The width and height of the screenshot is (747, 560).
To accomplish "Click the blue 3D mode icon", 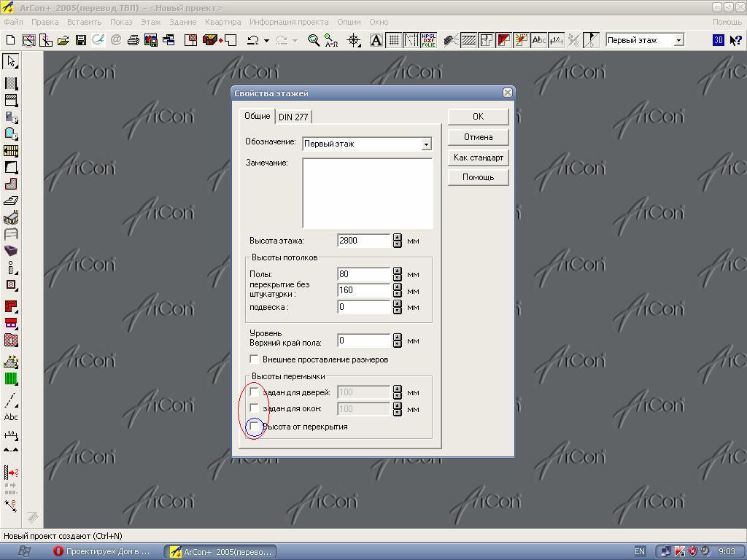I will (x=719, y=41).
